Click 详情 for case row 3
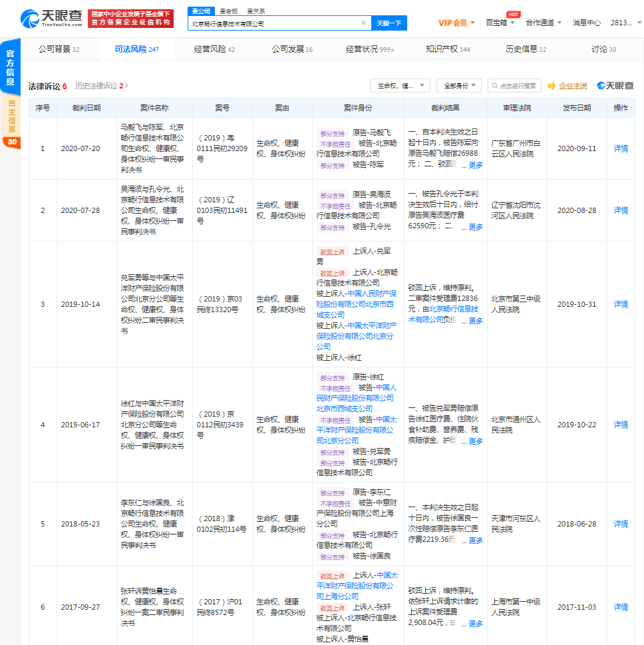Screen dimensions: 644x645 click(x=621, y=304)
